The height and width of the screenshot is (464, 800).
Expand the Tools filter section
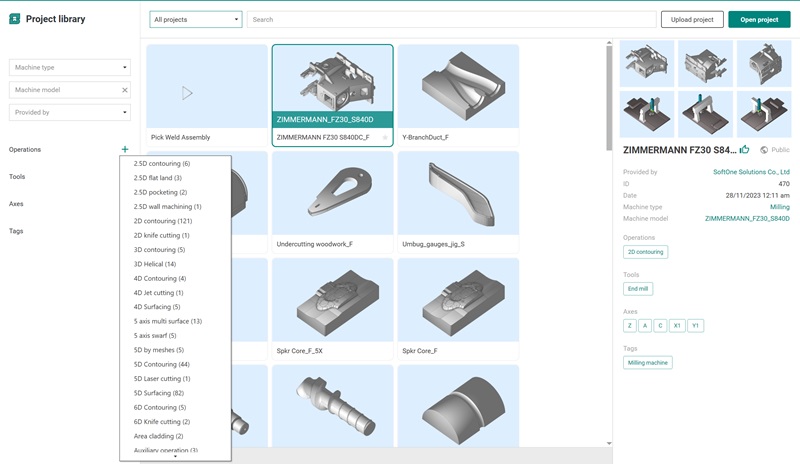click(17, 177)
